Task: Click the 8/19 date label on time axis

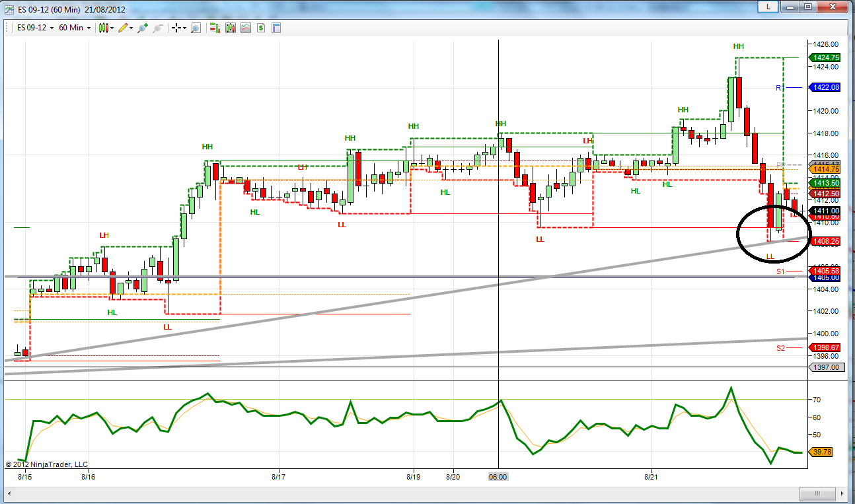Action: click(x=414, y=476)
